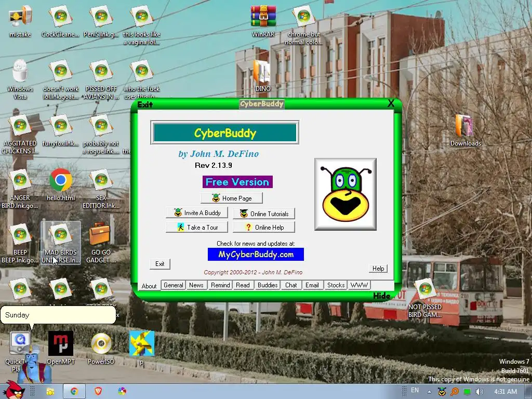This screenshot has height=399, width=532.
Task: Switch to the Remind tab
Action: tap(220, 285)
